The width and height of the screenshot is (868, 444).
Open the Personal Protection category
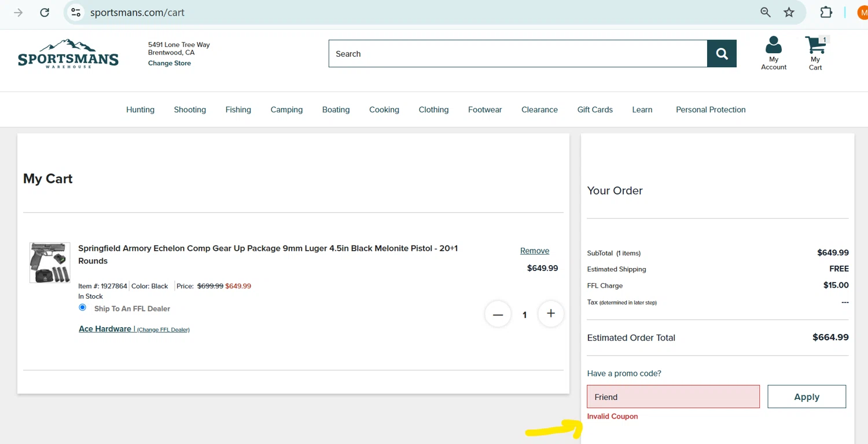pyautogui.click(x=711, y=109)
